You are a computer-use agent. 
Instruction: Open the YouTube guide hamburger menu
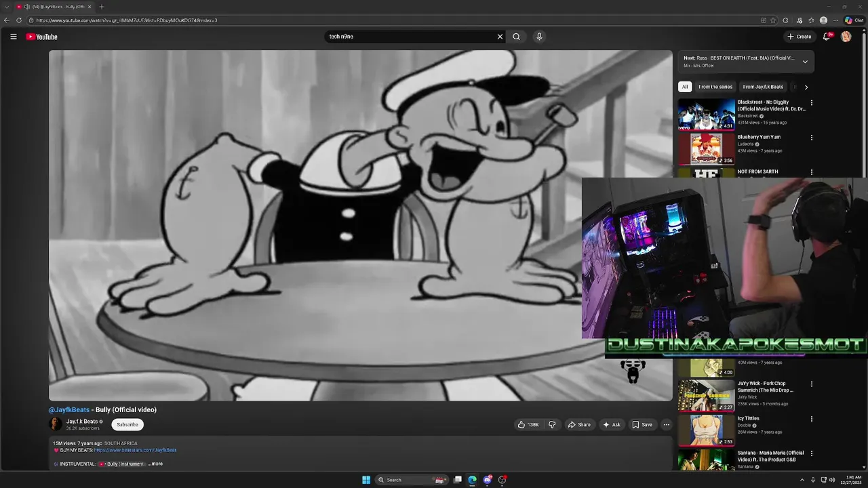(x=13, y=37)
